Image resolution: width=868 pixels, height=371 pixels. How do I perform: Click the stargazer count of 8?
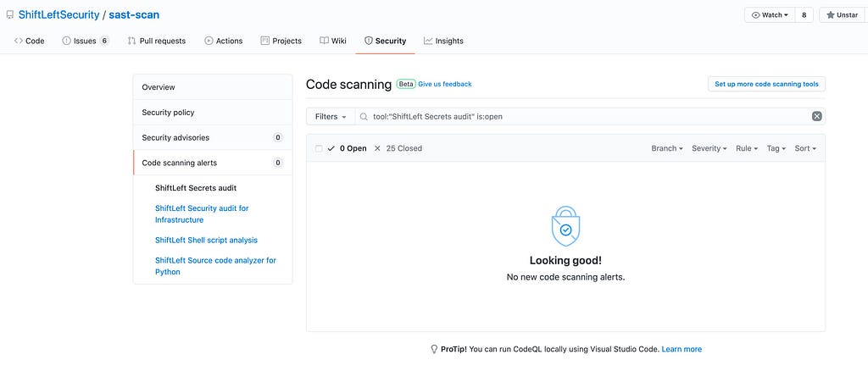804,15
